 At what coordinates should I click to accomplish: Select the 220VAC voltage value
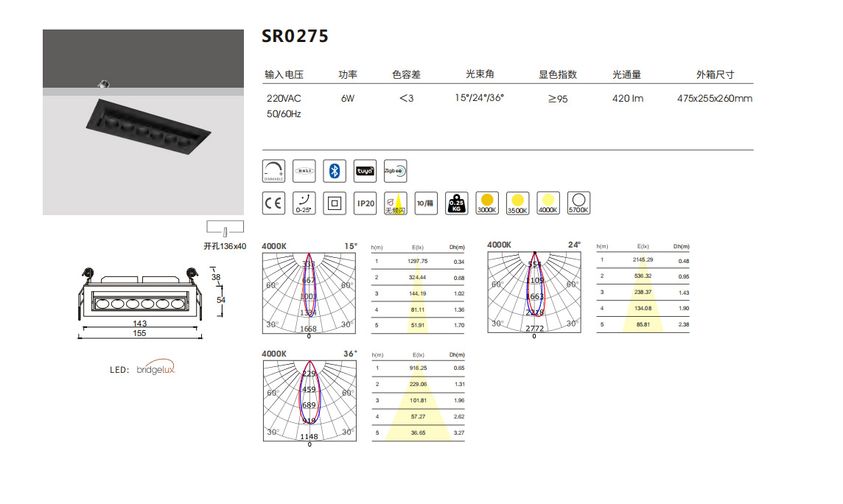[284, 98]
